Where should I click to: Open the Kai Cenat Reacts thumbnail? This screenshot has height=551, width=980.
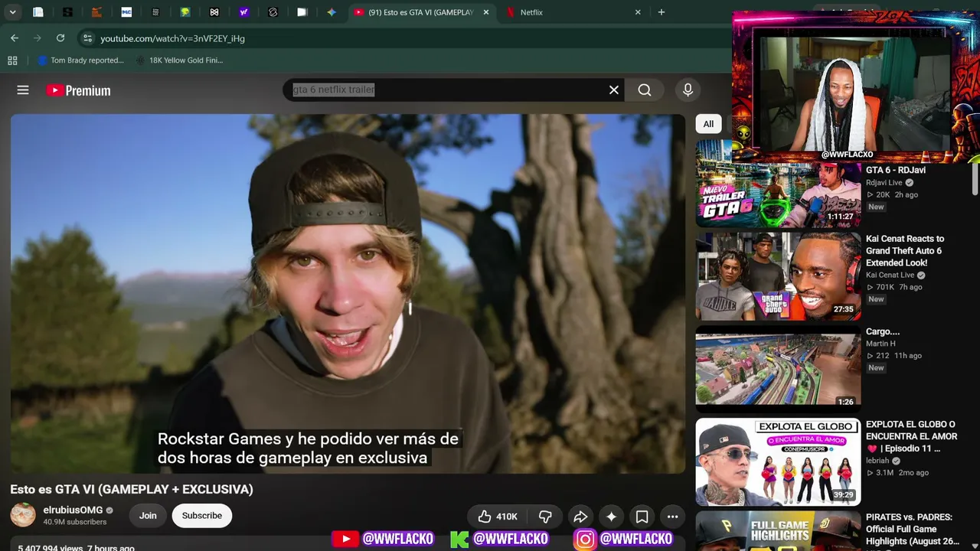point(778,276)
